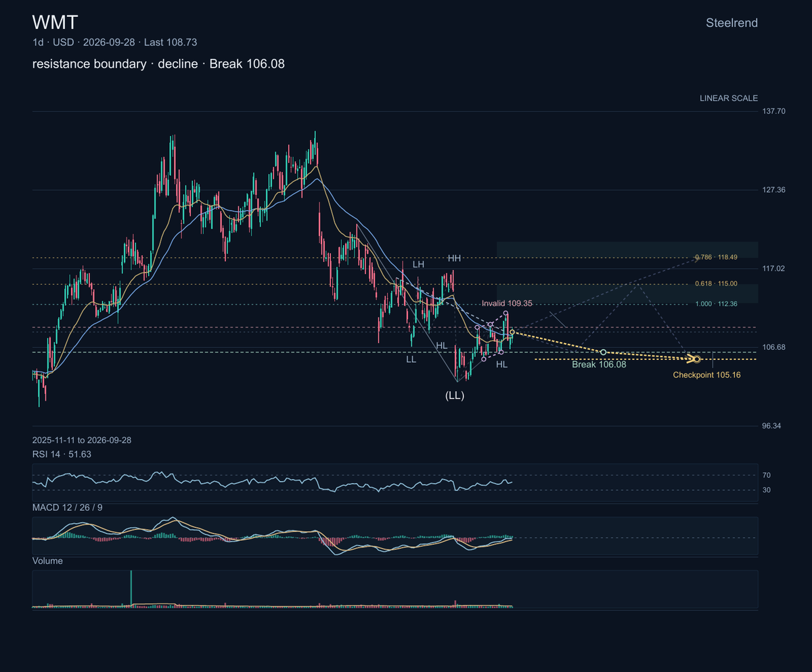Screen dimensions: 812x672
Task: Click the 'RSI 14 · 51.63' heading
Action: pos(62,454)
